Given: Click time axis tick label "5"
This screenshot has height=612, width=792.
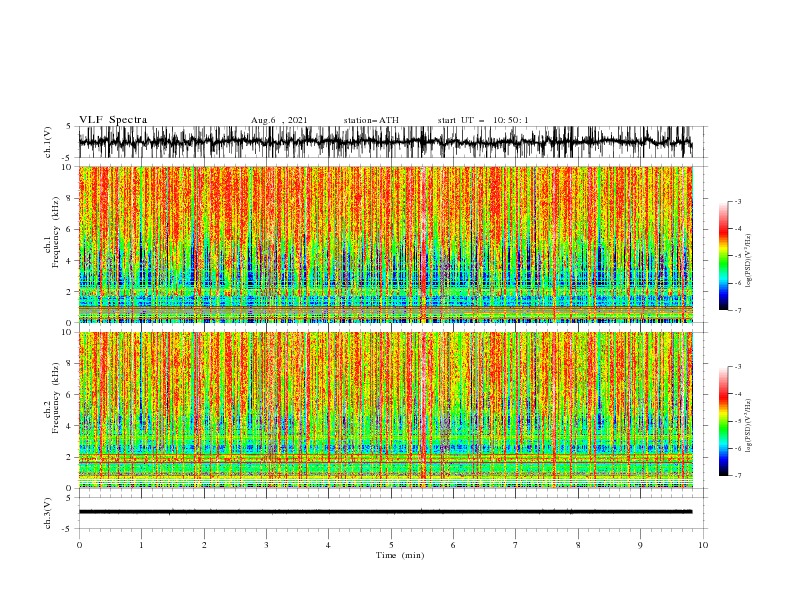Looking at the screenshot, I should click(391, 545).
